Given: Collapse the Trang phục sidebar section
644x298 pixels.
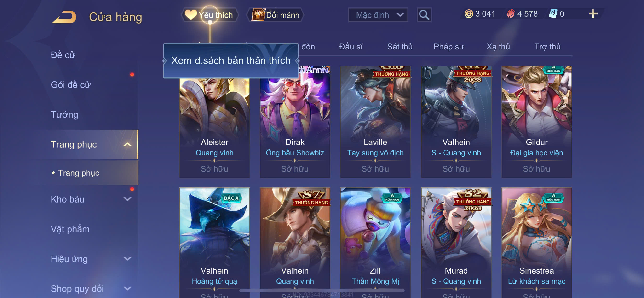Looking at the screenshot, I should (127, 144).
